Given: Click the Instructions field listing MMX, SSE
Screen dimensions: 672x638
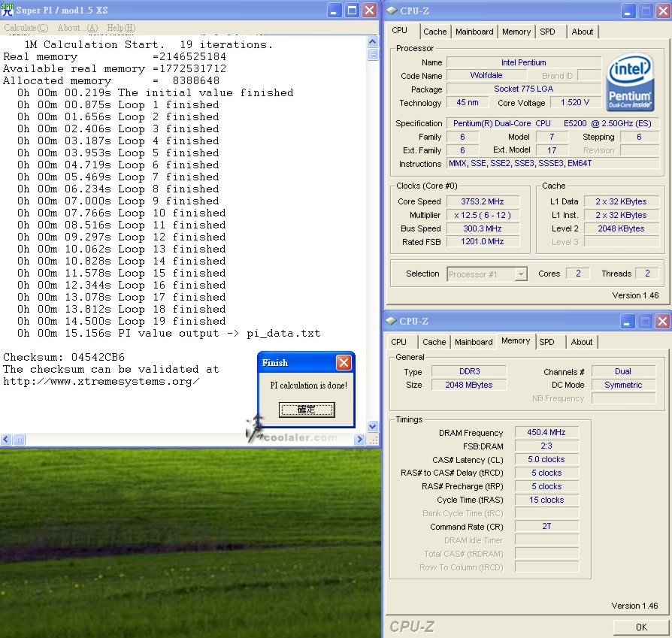Looking at the screenshot, I should point(552,163).
